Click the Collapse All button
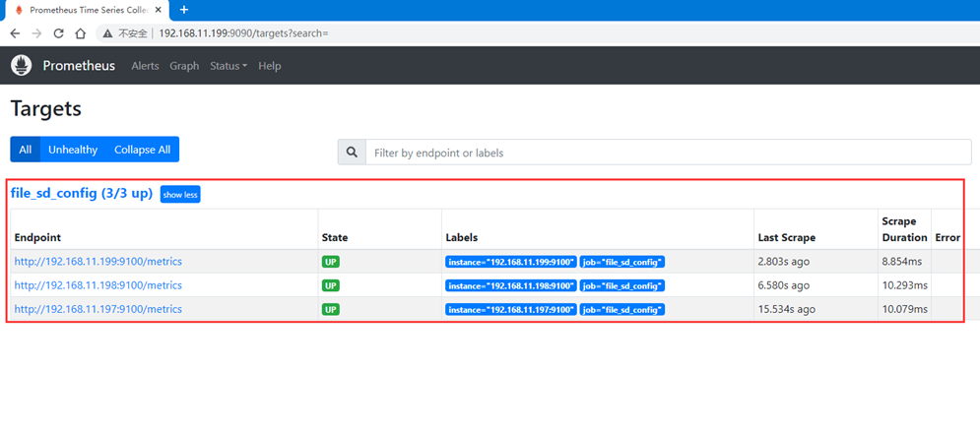980x434 pixels. click(x=143, y=150)
